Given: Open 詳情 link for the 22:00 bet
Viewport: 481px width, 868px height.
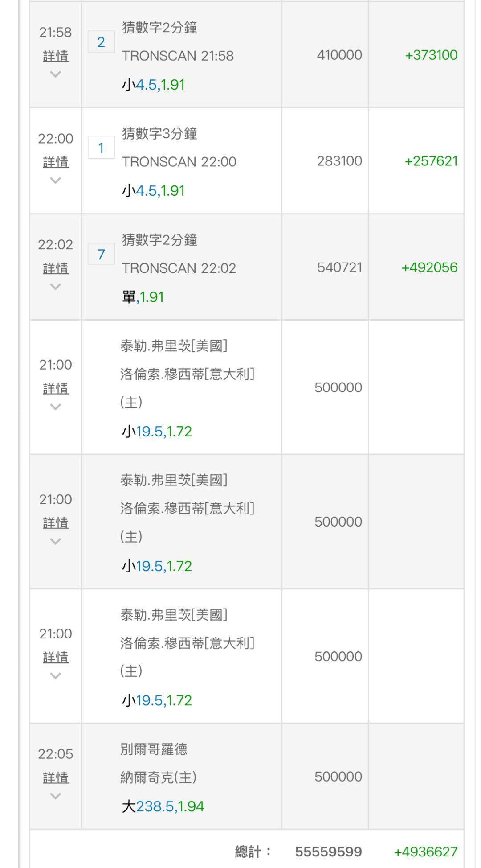Looking at the screenshot, I should (56, 162).
